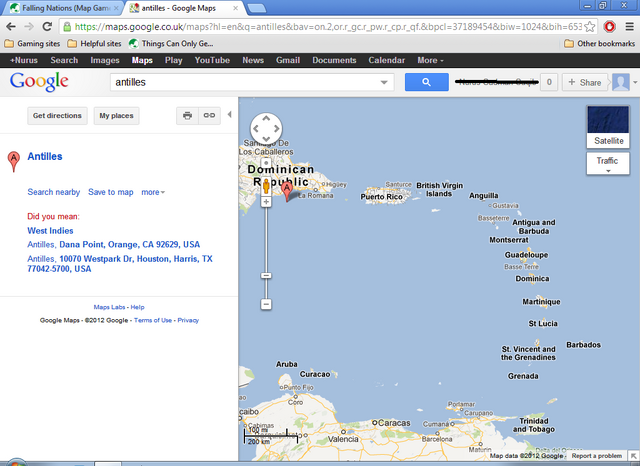This screenshot has height=466, width=640.
Task: Bookmark this page with the star icon
Action: click(589, 27)
